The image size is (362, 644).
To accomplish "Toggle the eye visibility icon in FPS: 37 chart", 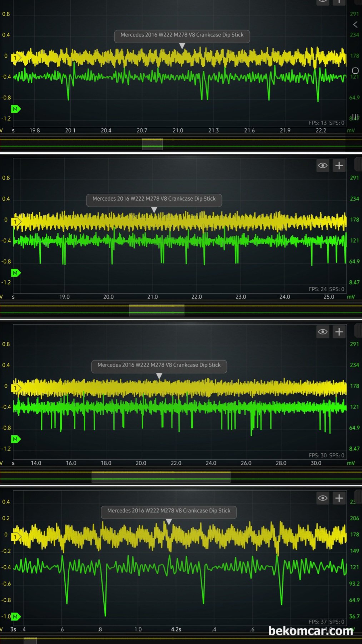I will [323, 498].
